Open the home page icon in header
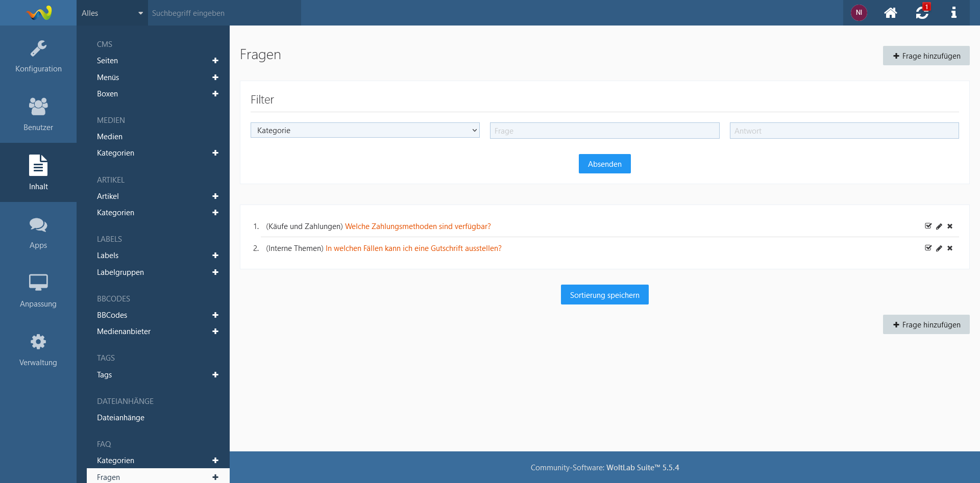Viewport: 980px width, 483px height. (x=890, y=13)
